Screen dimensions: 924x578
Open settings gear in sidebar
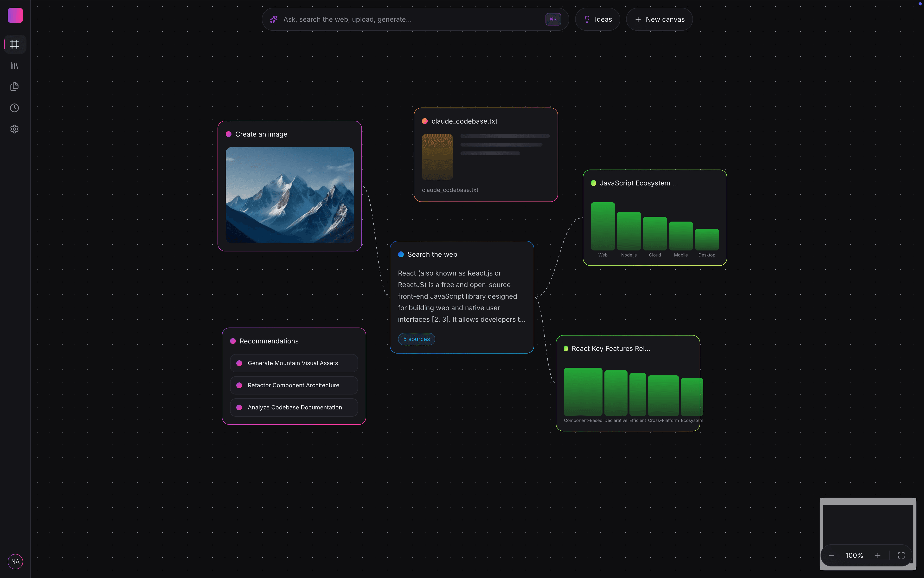coord(14,129)
